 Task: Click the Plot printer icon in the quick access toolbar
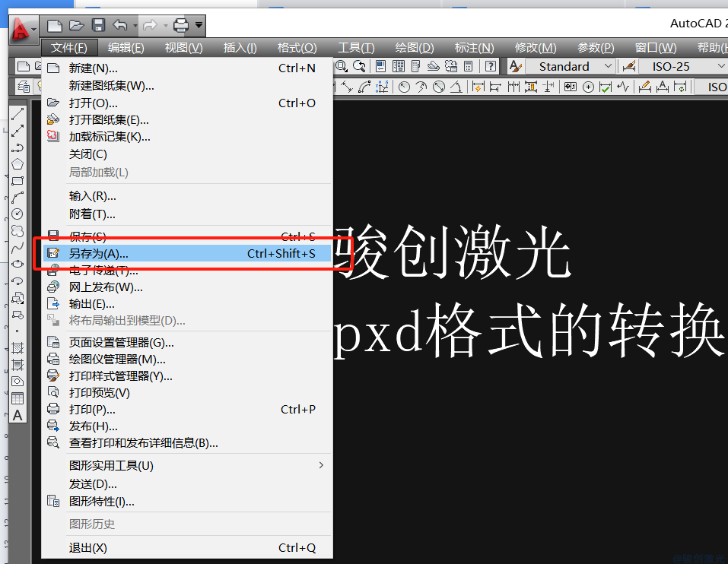click(x=181, y=25)
